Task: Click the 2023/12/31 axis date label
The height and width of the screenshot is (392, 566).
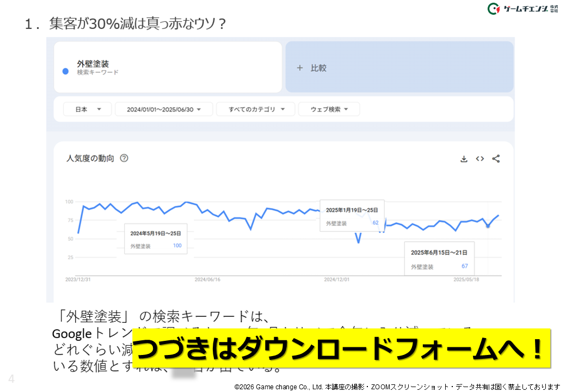Action: point(78,279)
